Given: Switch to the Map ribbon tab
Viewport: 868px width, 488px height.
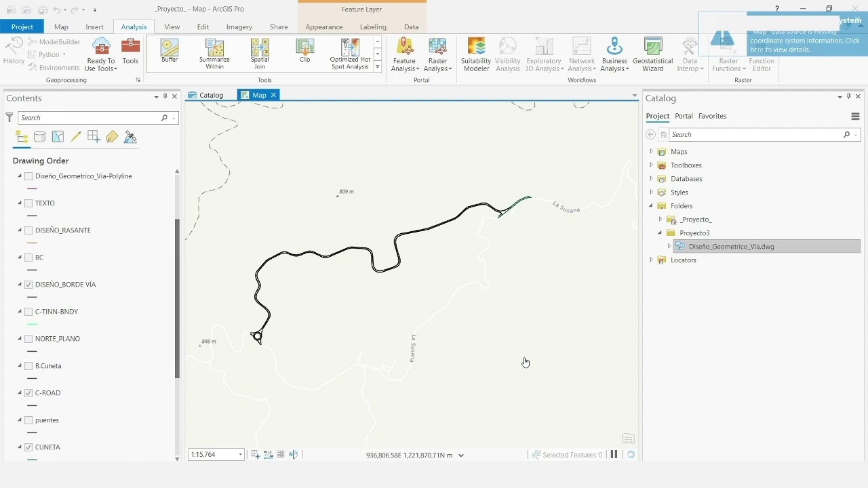Looking at the screenshot, I should point(61,27).
